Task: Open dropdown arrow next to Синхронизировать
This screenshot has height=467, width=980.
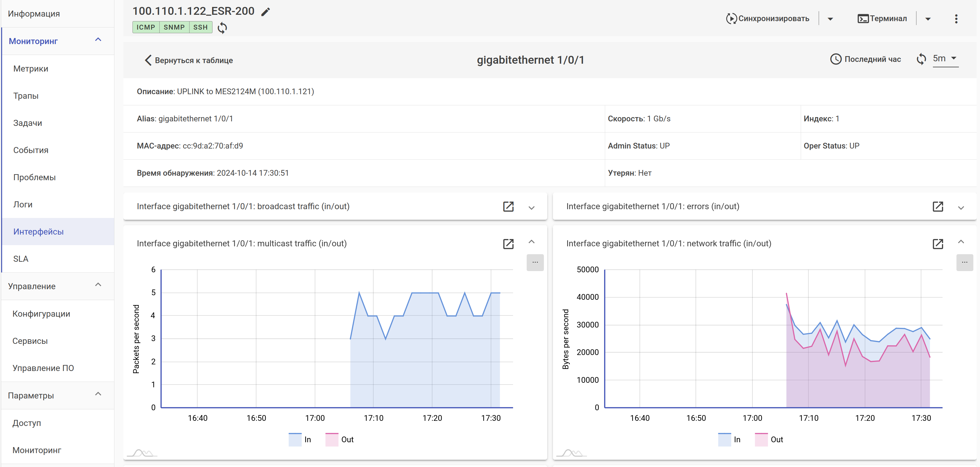Action: click(x=830, y=19)
